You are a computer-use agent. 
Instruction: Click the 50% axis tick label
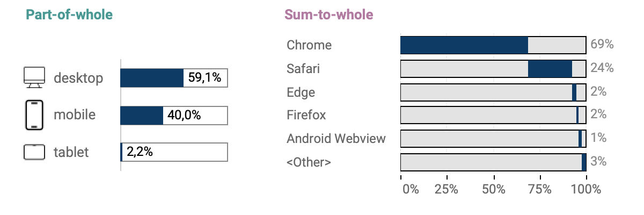tap(494, 189)
